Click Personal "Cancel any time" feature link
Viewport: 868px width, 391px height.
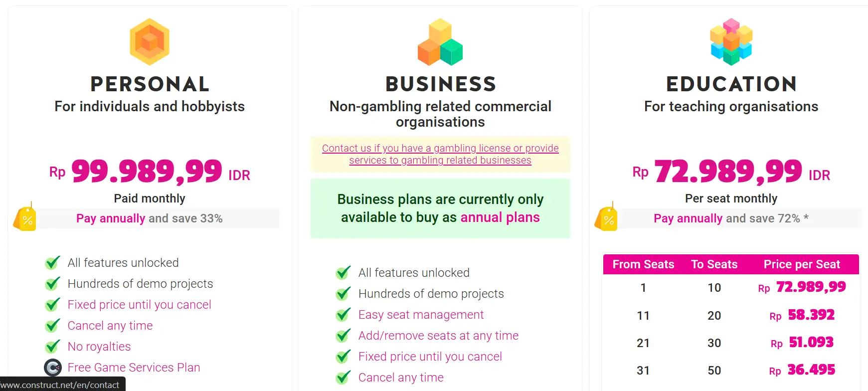click(x=110, y=326)
